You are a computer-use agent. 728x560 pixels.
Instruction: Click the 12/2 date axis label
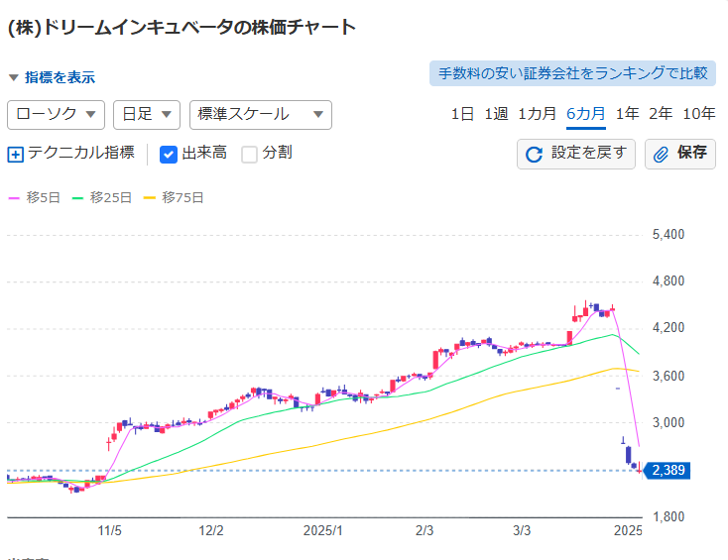211,531
